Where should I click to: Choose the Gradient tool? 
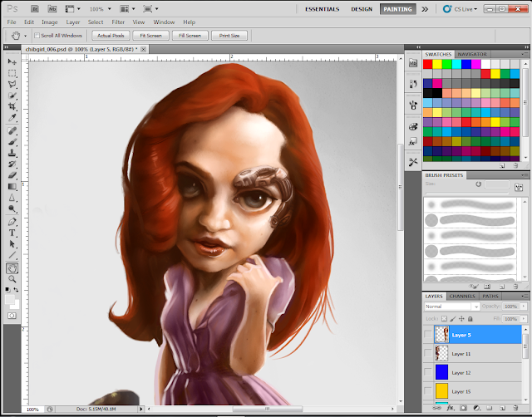pyautogui.click(x=12, y=187)
